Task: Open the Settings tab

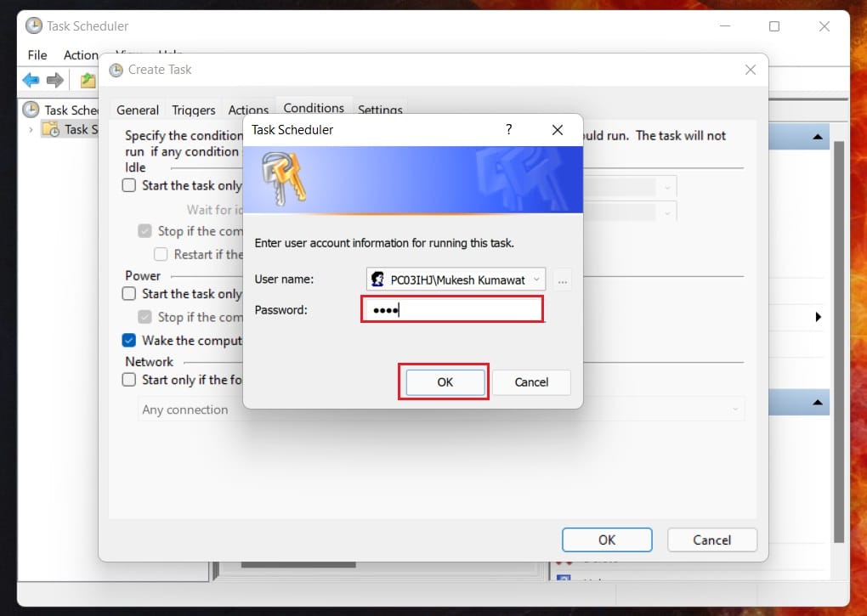Action: pyautogui.click(x=380, y=109)
